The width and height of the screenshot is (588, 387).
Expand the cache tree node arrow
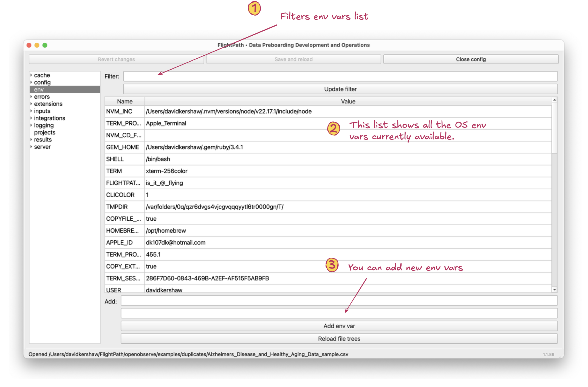(x=31, y=75)
